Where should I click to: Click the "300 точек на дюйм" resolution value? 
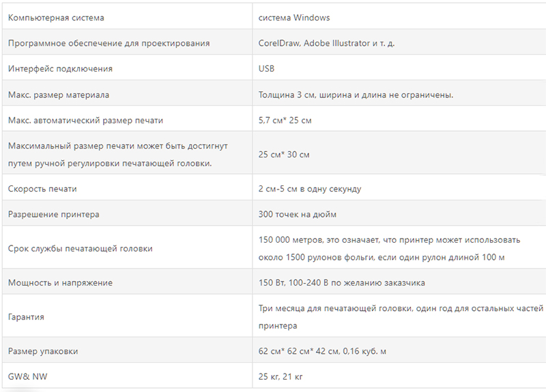click(298, 215)
